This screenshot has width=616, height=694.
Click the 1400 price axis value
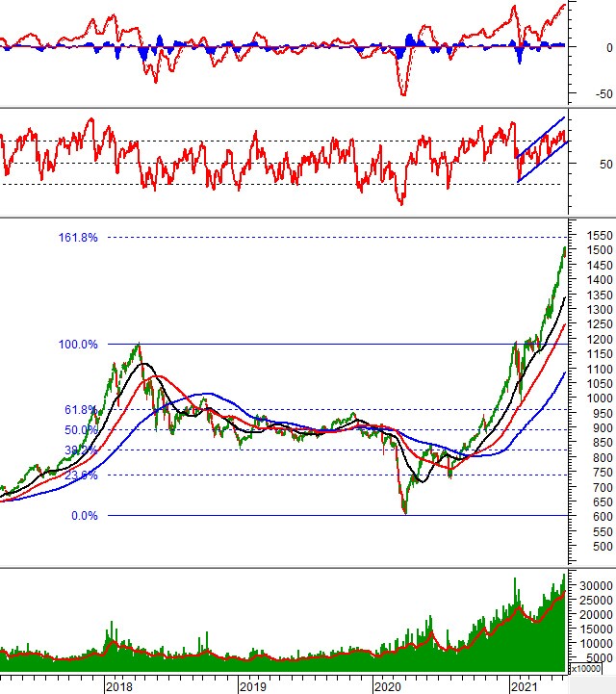(600, 280)
